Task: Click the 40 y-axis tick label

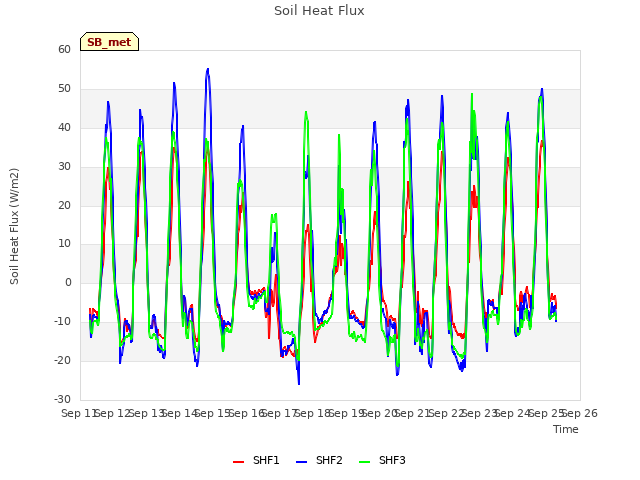Action: [64, 127]
